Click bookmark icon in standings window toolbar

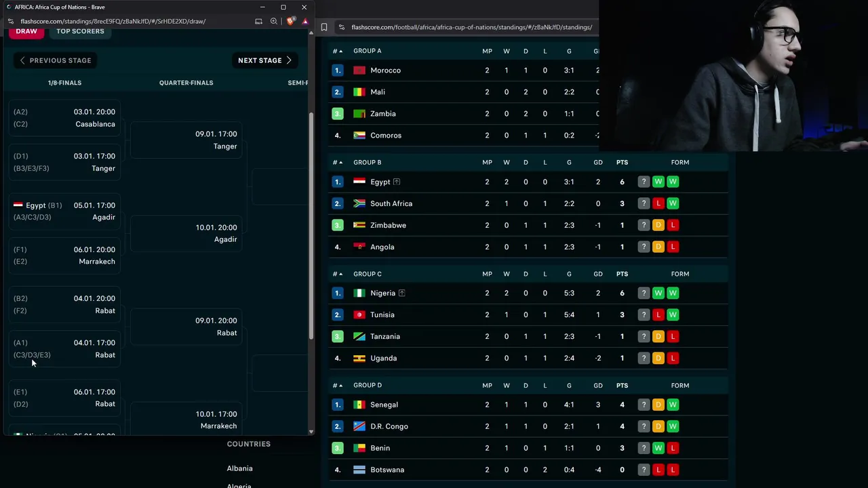click(324, 27)
